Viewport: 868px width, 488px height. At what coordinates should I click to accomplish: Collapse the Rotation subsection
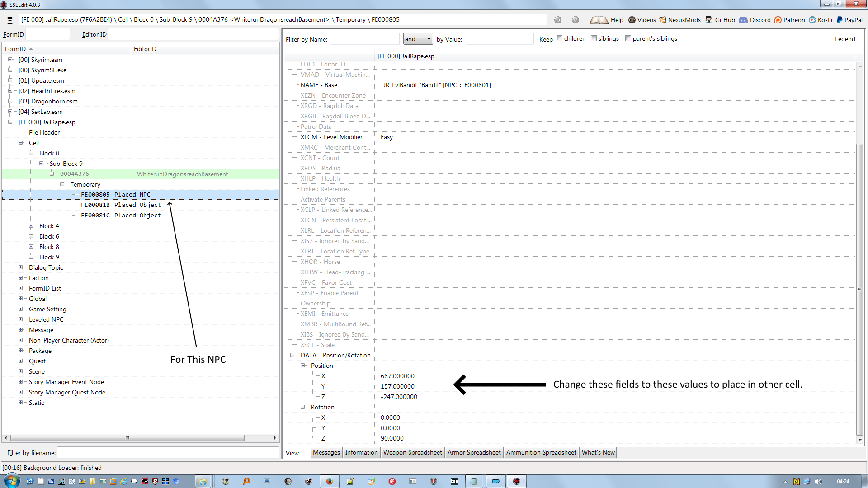click(302, 407)
